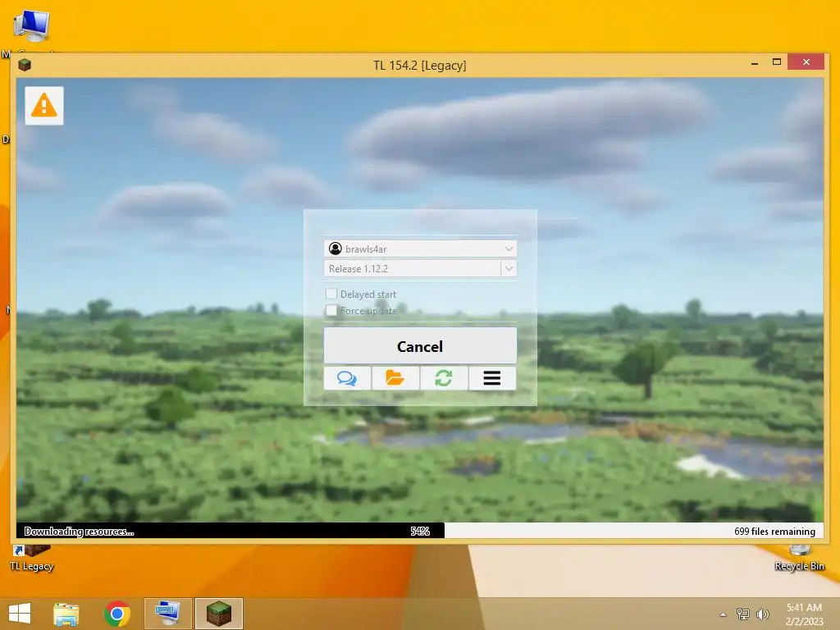The width and height of the screenshot is (840, 630).
Task: Maximize the TL Legacy window
Action: (777, 62)
